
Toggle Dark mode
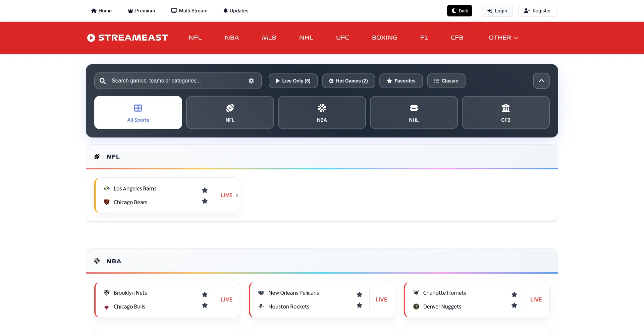pyautogui.click(x=460, y=11)
